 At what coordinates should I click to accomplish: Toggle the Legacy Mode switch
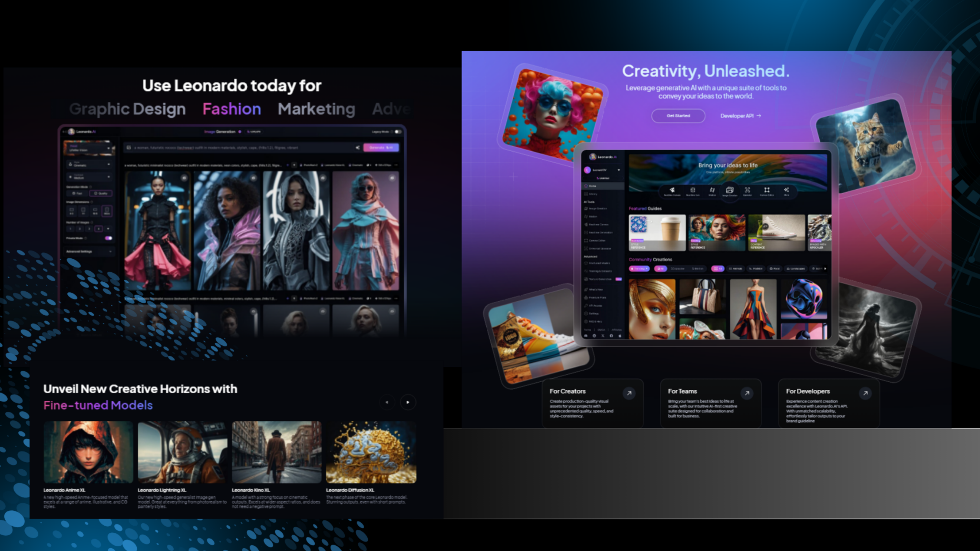tap(397, 132)
